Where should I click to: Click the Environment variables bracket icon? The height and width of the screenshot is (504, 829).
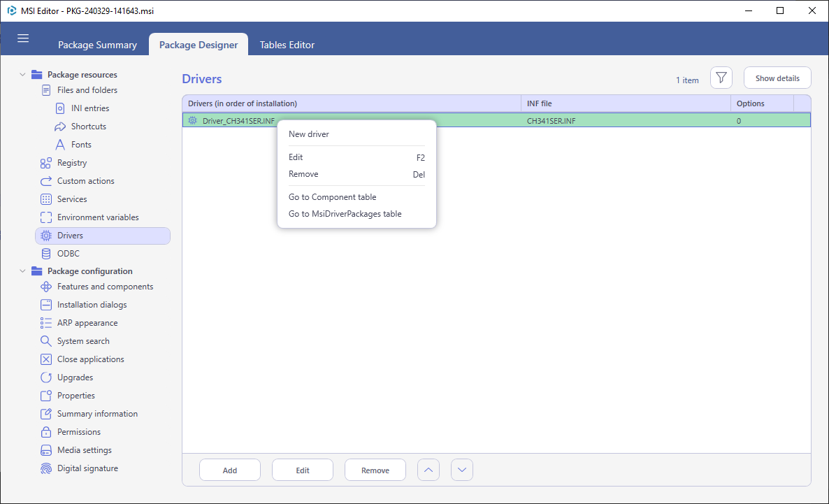[46, 217]
